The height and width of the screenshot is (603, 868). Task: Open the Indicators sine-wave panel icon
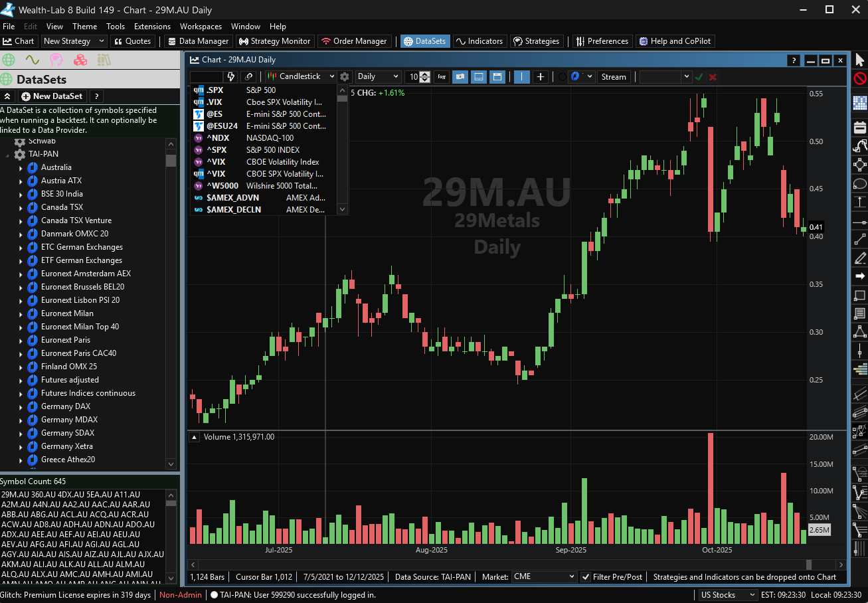point(32,60)
